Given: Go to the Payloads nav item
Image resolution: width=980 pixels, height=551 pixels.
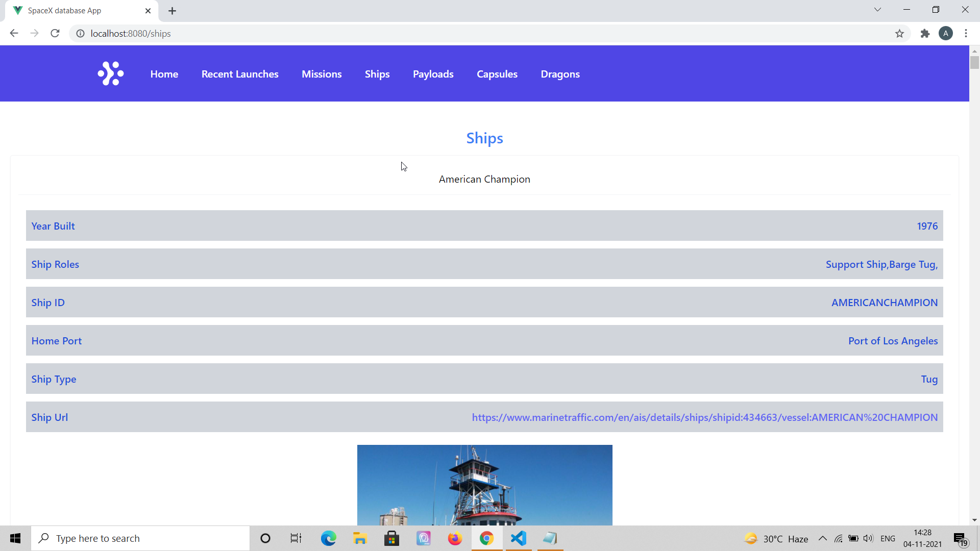Looking at the screenshot, I should coord(433,74).
